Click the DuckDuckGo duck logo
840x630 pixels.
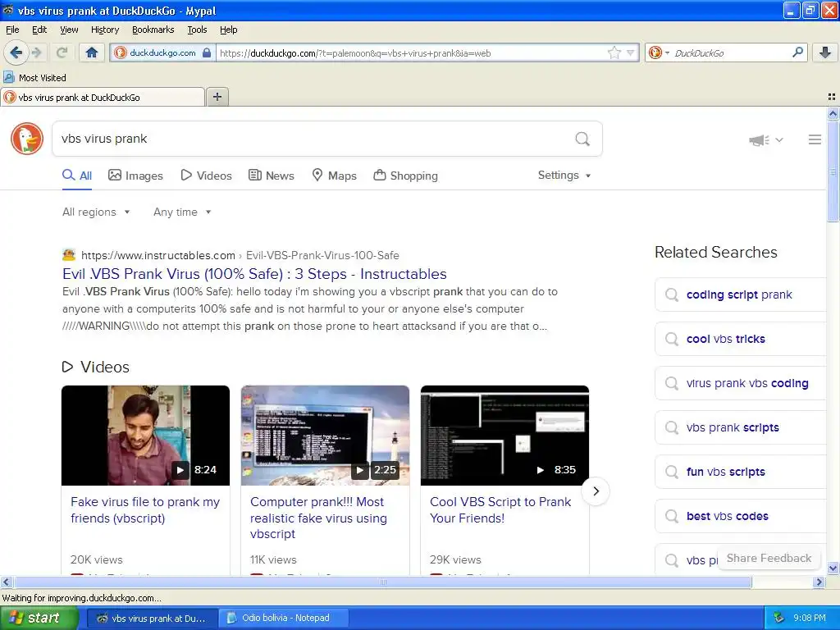click(x=27, y=139)
